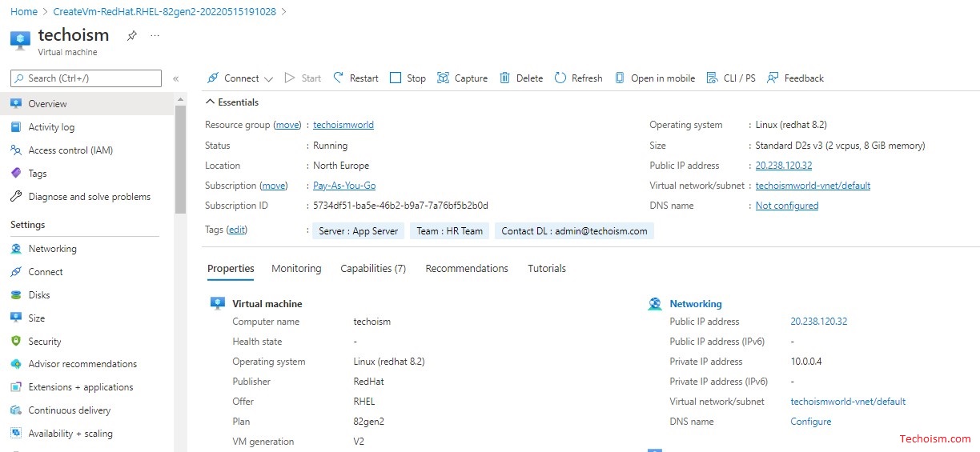The height and width of the screenshot is (452, 980).
Task: Open the CreateVm-RedHat deployment breadcrumb
Action: 165,12
